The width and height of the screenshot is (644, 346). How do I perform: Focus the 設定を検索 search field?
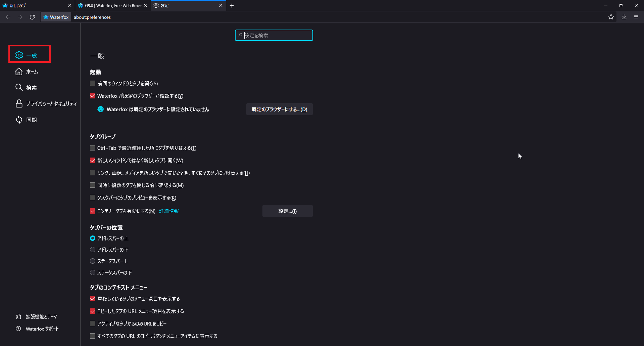point(274,35)
